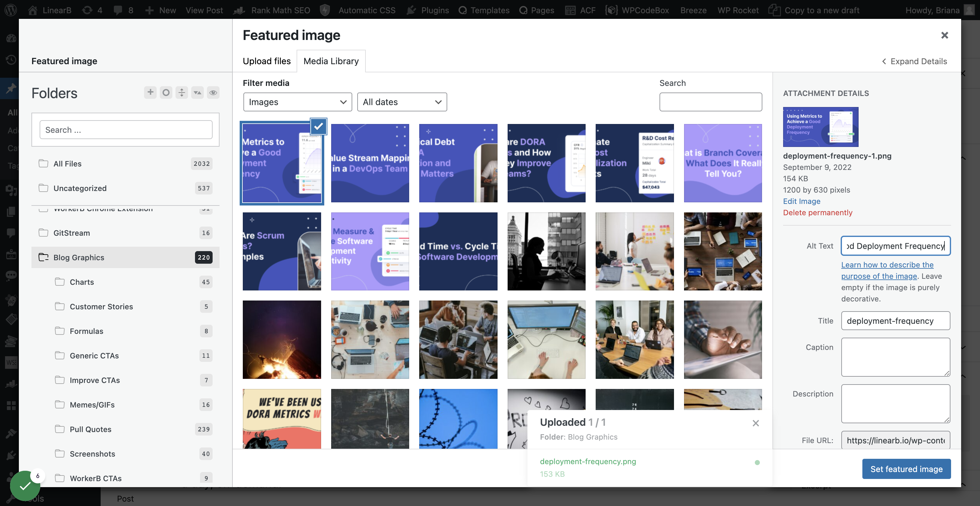Click Rank Math SEO in admin bar
Image resolution: width=980 pixels, height=506 pixels.
(x=272, y=10)
